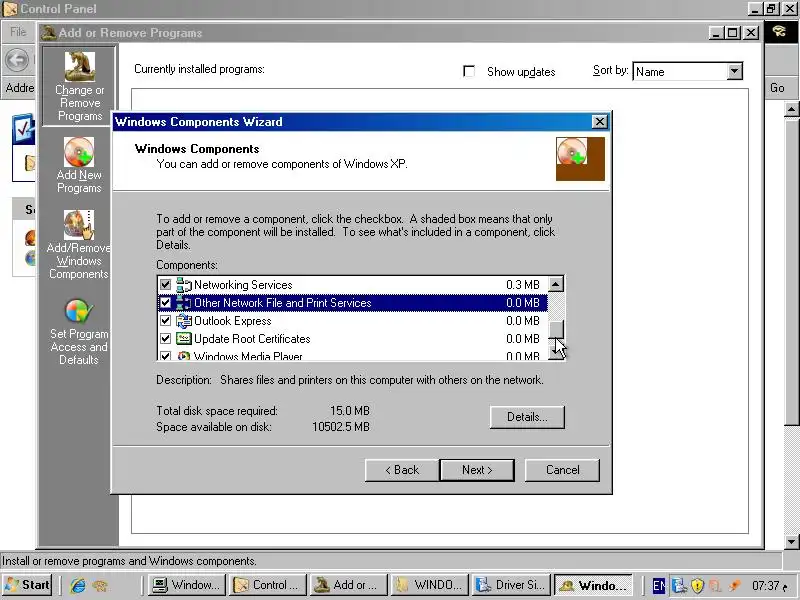800x600 pixels.
Task: Click the components list scroll up arrow
Action: click(x=556, y=284)
